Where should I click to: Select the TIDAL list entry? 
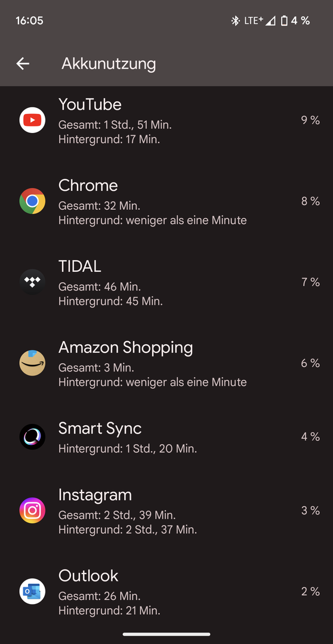pyautogui.click(x=166, y=282)
